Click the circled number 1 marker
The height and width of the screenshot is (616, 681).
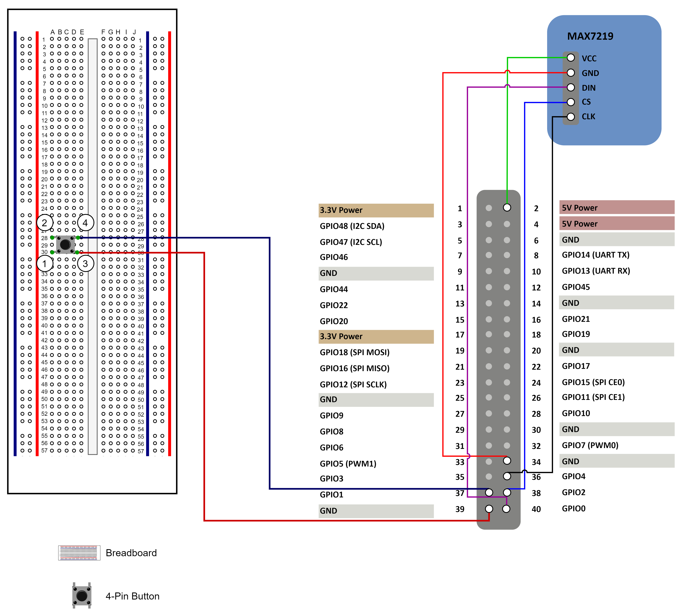(x=45, y=263)
